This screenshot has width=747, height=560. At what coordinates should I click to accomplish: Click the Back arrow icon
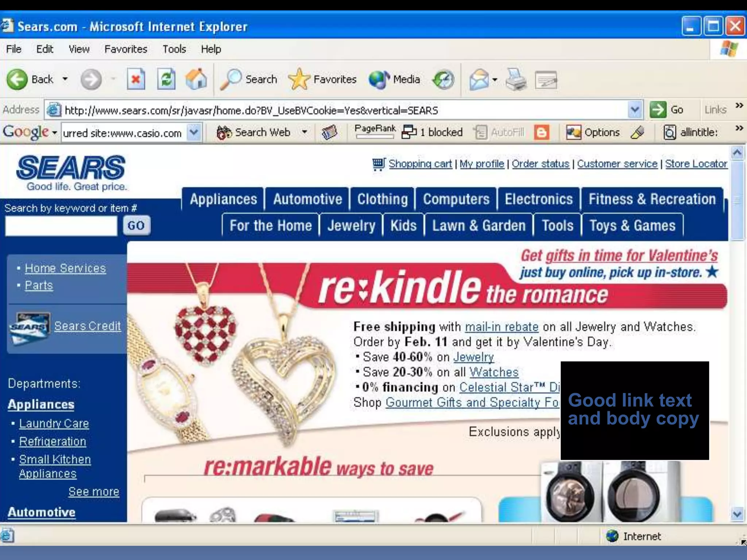coord(17,79)
